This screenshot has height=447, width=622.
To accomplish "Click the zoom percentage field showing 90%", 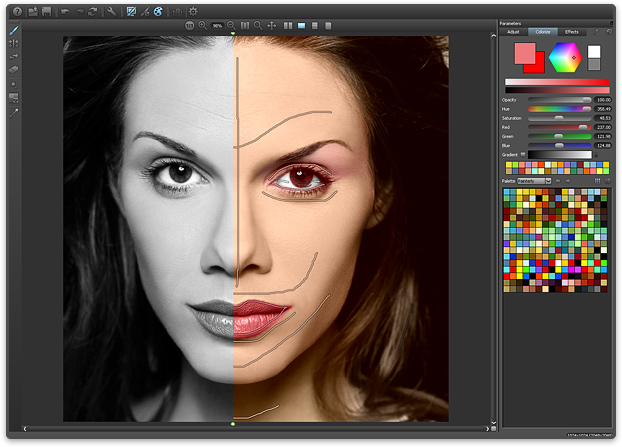I will [217, 24].
